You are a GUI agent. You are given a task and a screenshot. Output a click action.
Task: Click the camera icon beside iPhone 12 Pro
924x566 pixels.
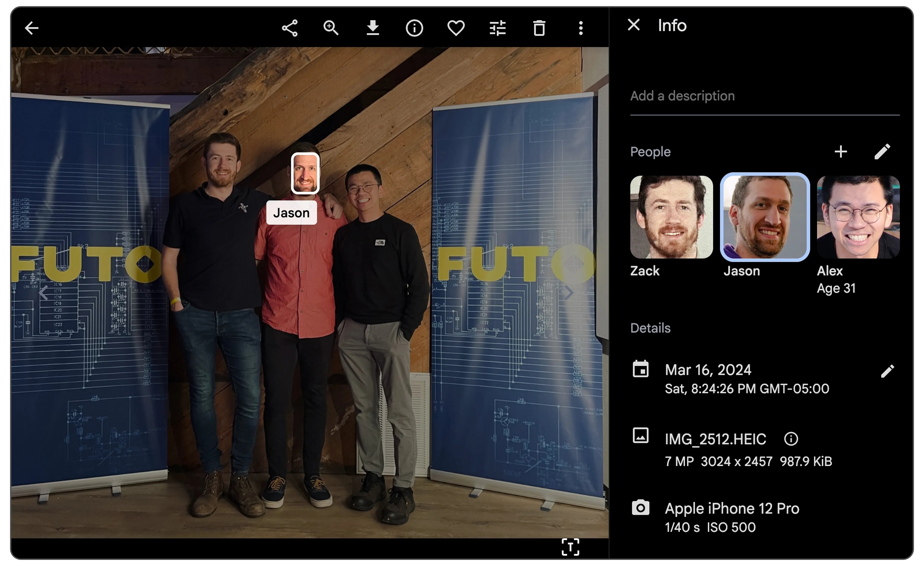click(x=641, y=507)
